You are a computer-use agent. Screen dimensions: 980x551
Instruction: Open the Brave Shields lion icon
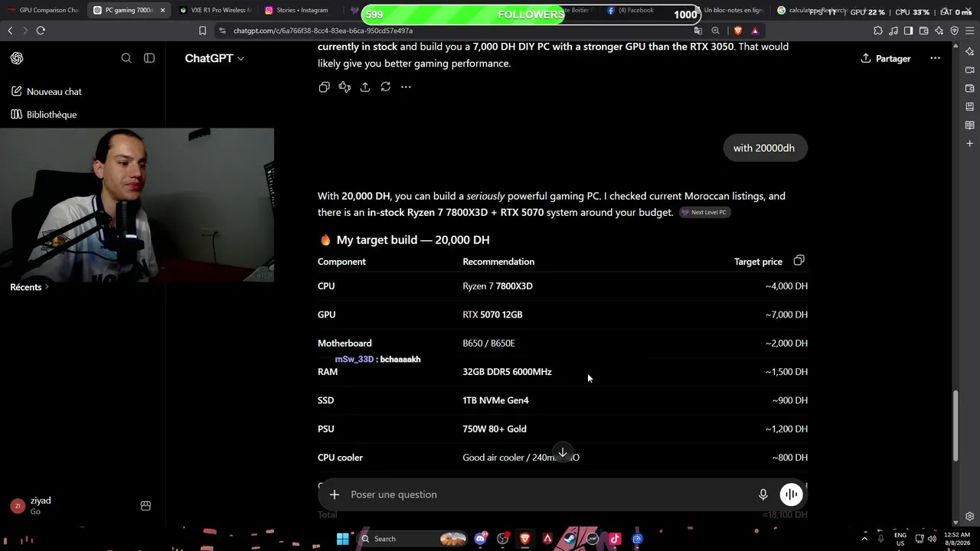737,31
